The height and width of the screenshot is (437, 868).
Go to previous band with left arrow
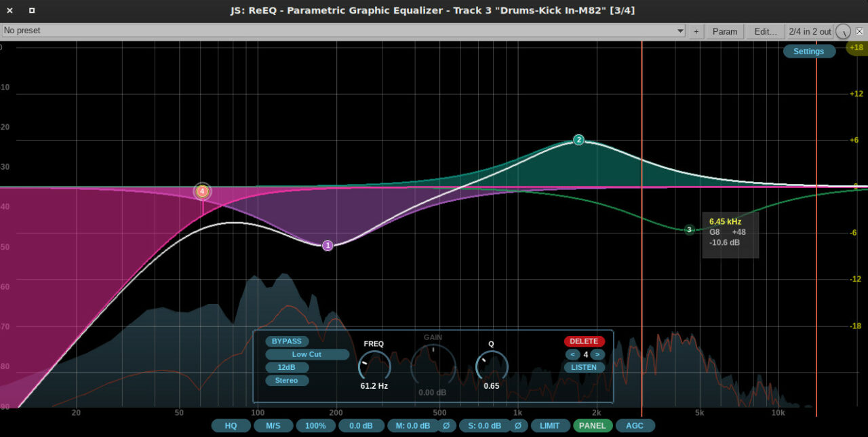572,354
